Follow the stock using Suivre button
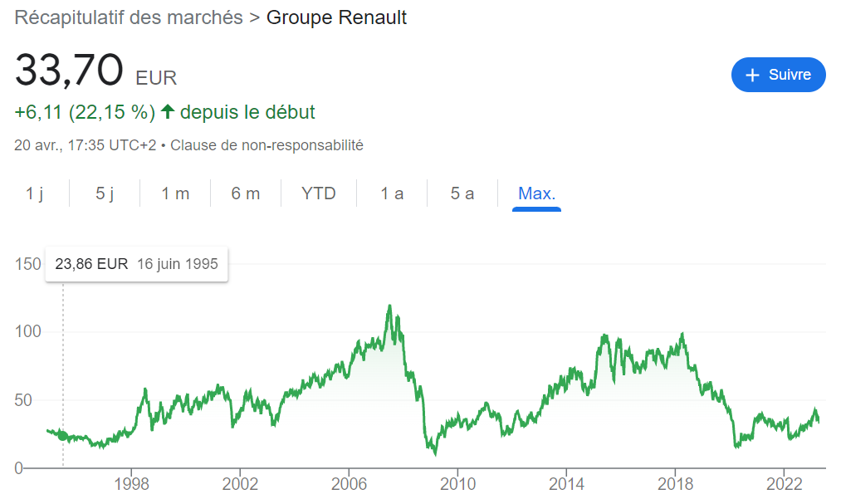 [778, 75]
